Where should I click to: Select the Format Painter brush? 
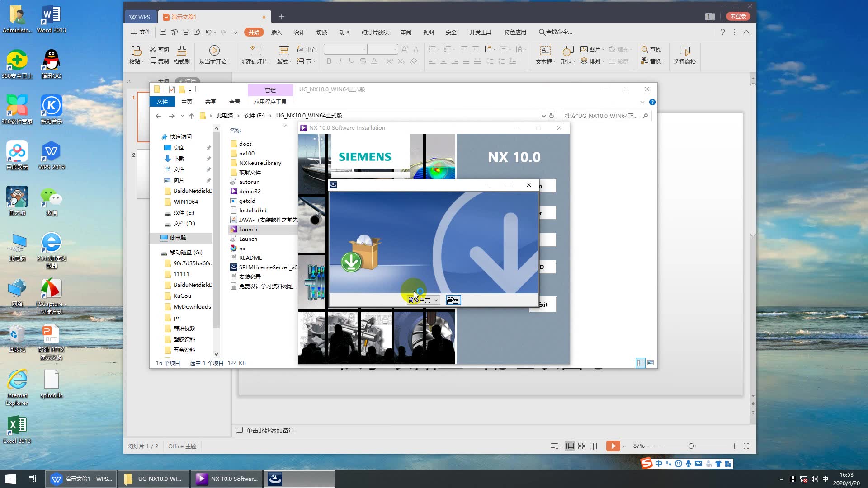[x=182, y=50]
